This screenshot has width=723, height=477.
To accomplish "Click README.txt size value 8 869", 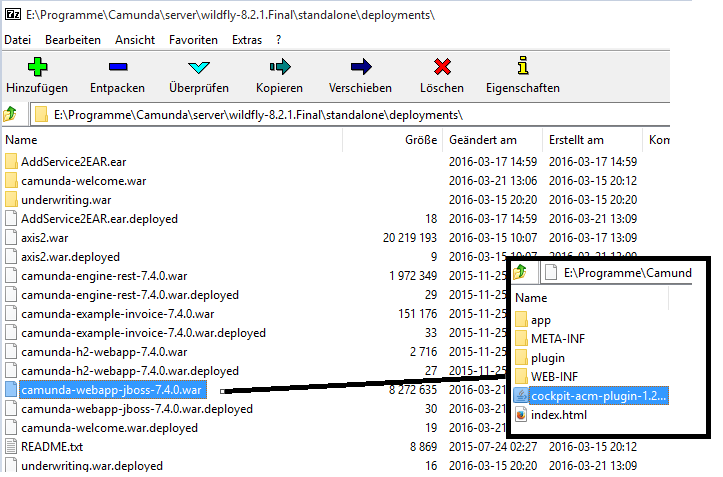I will click(423, 447).
